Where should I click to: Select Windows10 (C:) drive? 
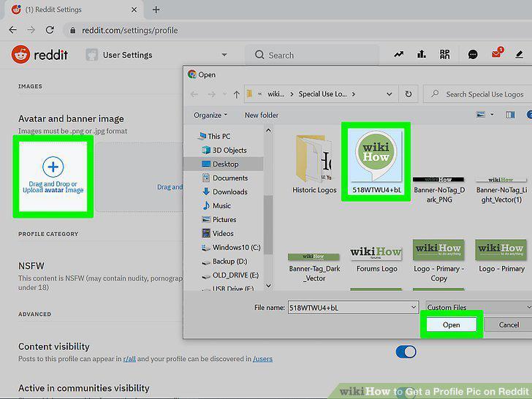click(x=232, y=247)
